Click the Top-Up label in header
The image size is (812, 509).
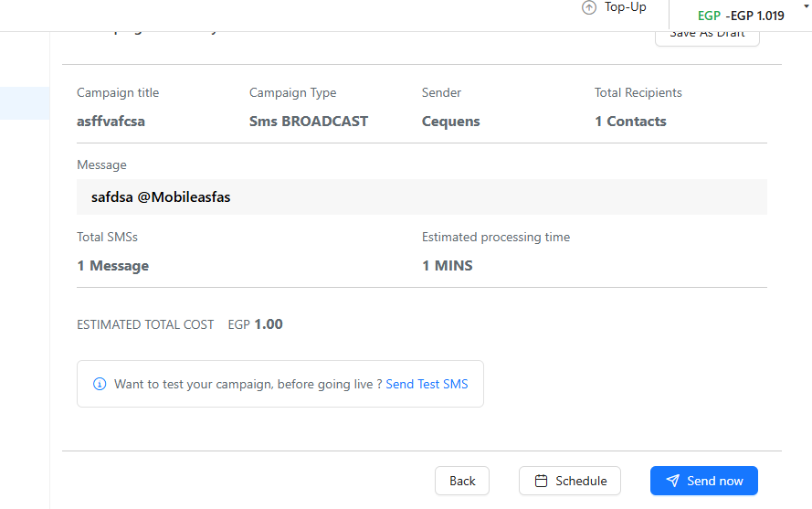click(x=625, y=7)
